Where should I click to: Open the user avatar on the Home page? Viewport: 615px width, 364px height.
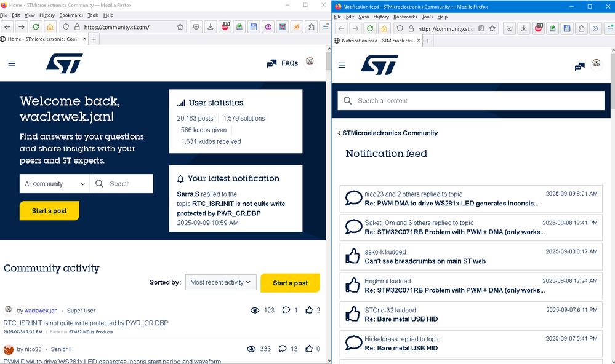pyautogui.click(x=310, y=62)
